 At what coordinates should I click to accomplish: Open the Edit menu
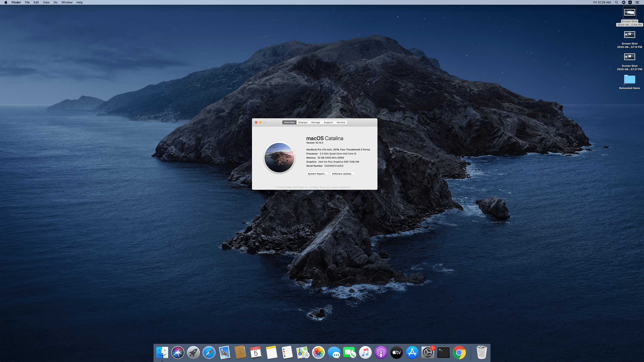36,2
